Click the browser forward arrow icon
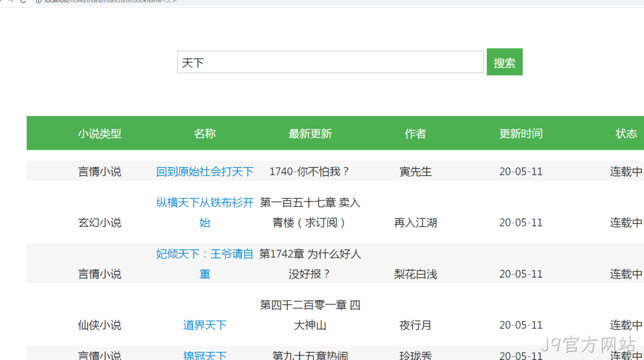The image size is (644, 360). (11, 2)
